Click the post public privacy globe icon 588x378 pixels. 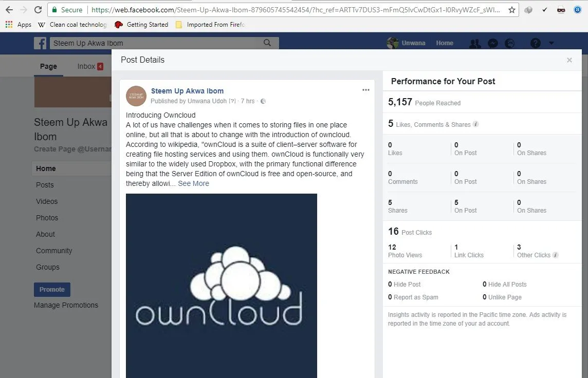[263, 101]
